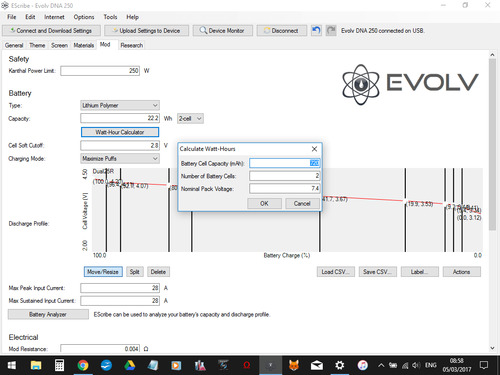Open the 2-cell count dropdown
Screen dimensions: 500x375
click(x=190, y=118)
